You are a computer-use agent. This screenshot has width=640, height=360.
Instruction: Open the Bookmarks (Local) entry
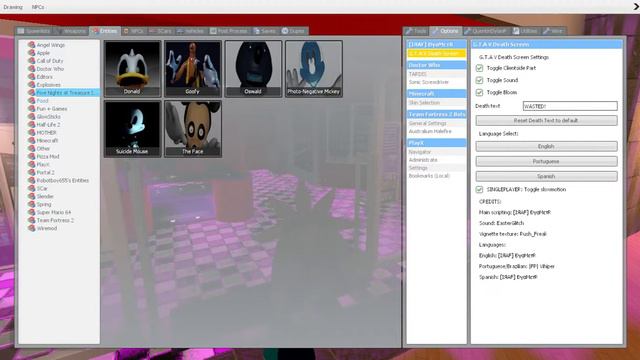coord(436,176)
